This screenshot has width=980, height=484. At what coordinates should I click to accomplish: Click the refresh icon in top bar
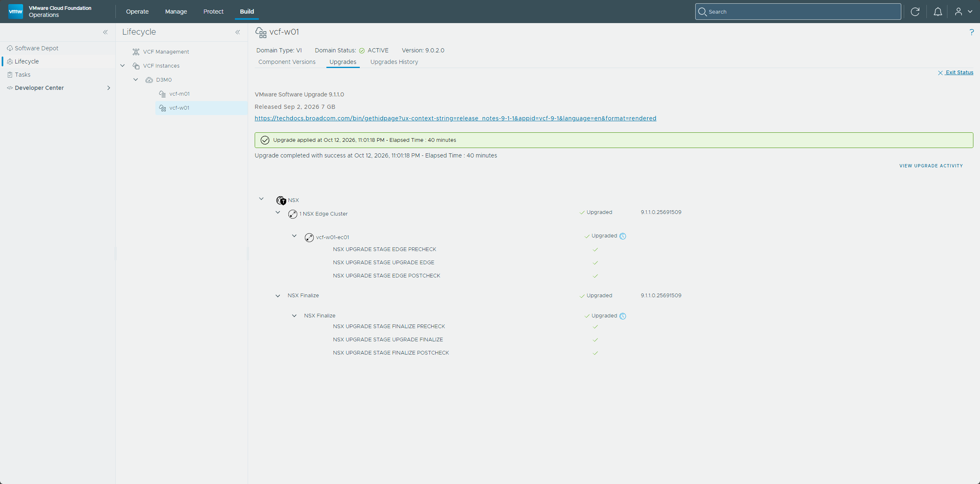pos(915,12)
